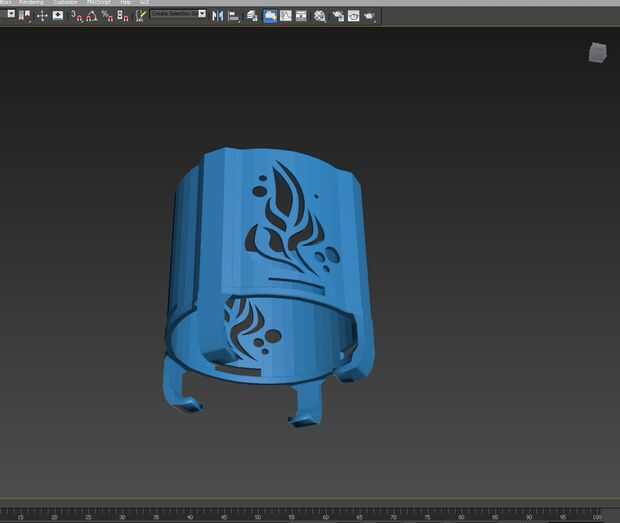
Task: Click the Mirror tool icon
Action: point(217,16)
